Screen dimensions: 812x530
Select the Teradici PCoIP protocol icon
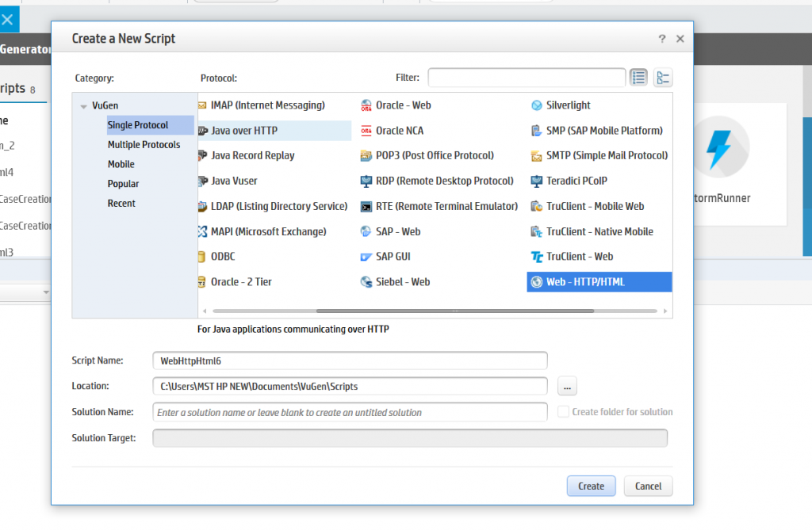(537, 181)
